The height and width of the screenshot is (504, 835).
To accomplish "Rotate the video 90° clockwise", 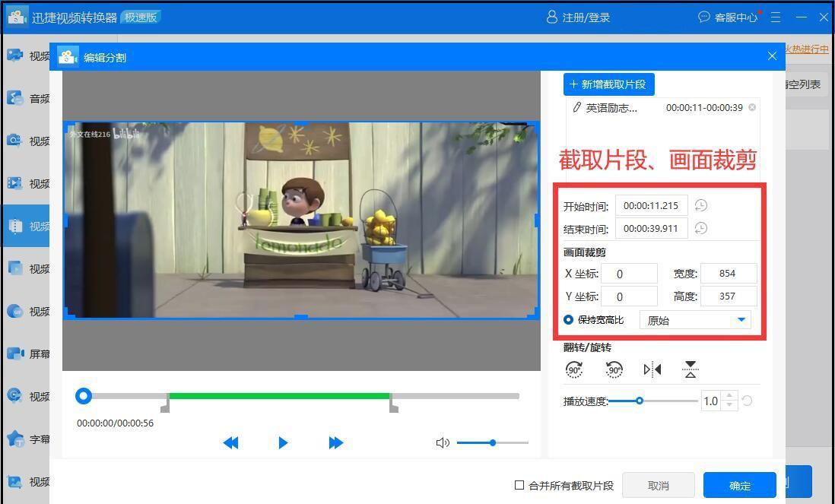I will [574, 369].
